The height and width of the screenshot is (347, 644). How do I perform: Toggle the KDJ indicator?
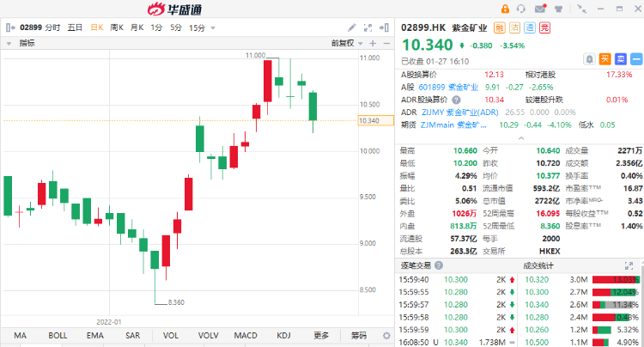283,336
